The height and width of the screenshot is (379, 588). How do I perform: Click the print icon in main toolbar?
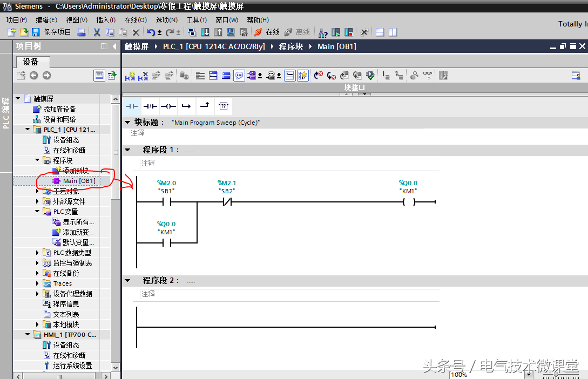82,32
